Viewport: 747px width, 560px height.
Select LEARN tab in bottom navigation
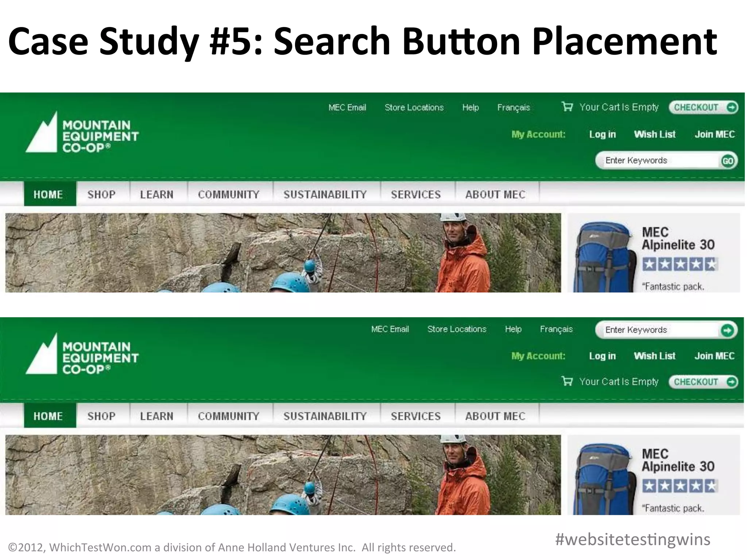click(158, 416)
